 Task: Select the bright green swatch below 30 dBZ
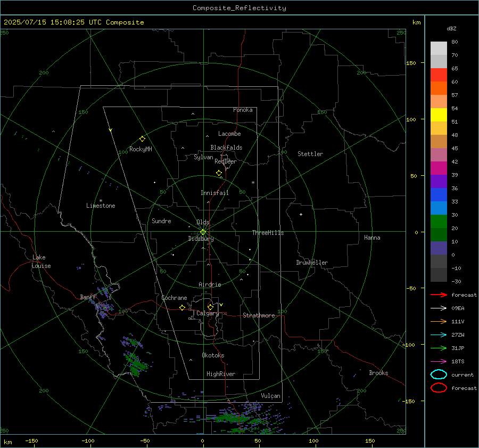pos(439,222)
